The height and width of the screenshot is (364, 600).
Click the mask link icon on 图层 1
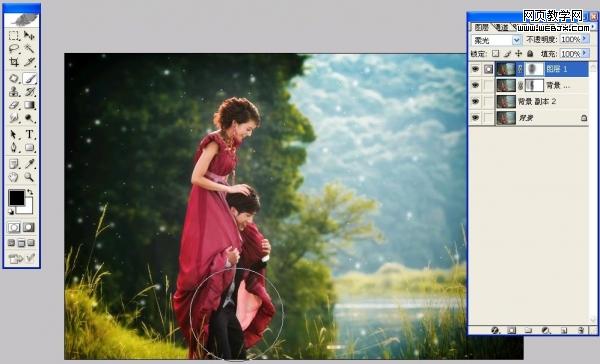tap(520, 69)
